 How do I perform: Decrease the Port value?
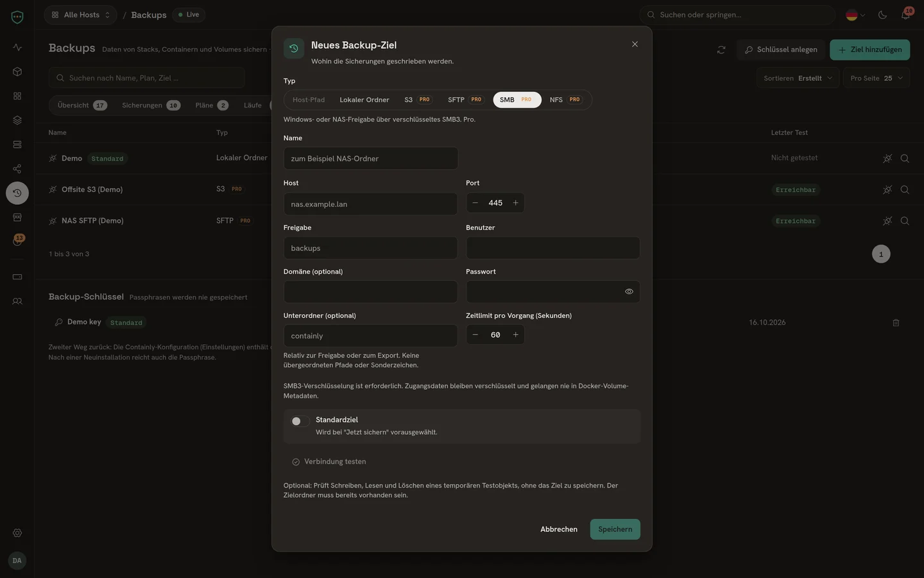475,203
